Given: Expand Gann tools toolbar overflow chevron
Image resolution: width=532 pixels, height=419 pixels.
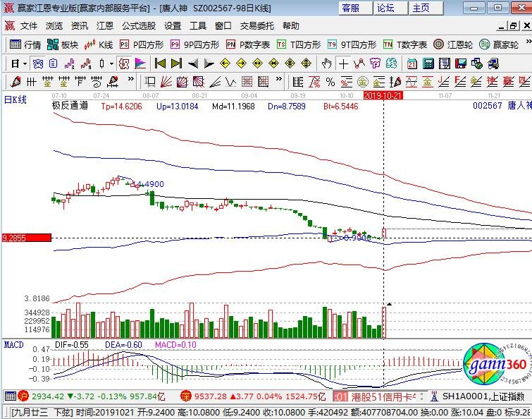Looking at the screenshot, I should 278,79.
